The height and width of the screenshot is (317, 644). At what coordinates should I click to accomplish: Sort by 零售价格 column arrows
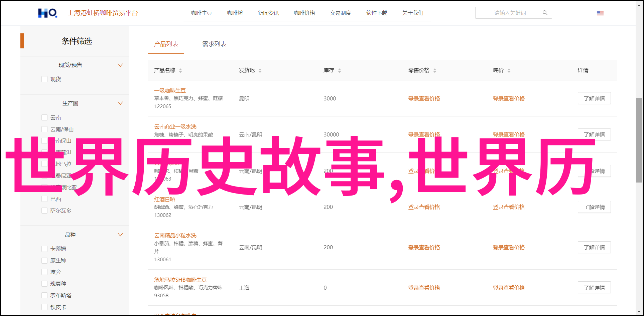tap(435, 70)
